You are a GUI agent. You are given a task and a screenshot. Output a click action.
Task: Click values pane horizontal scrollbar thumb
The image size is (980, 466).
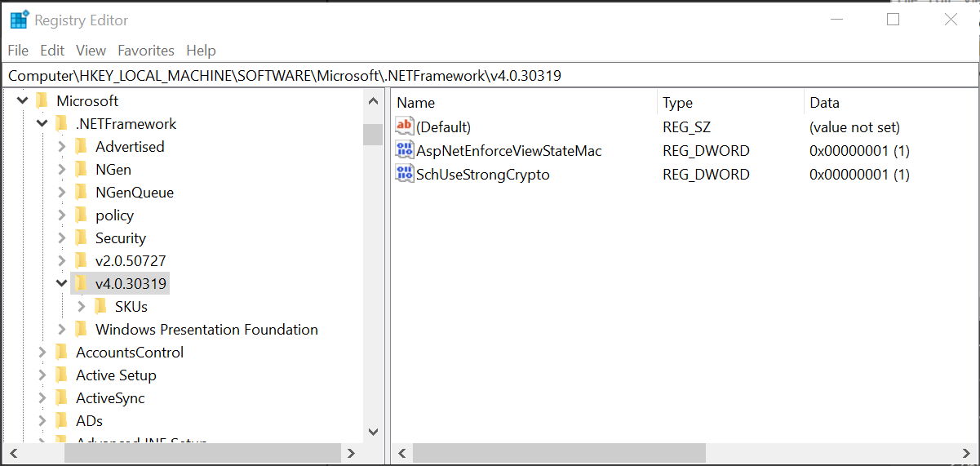(x=559, y=453)
